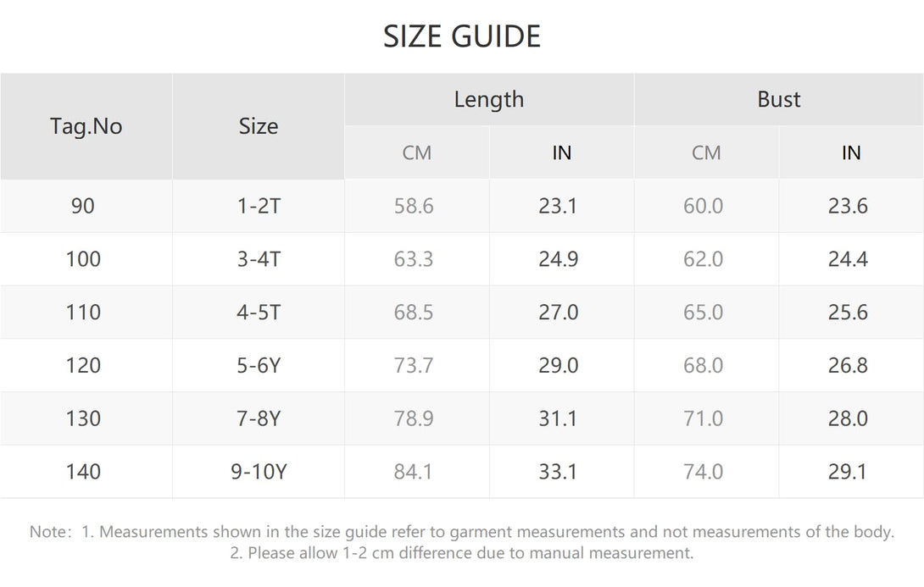The height and width of the screenshot is (587, 924).
Task: Click the 29.1 bust inches value
Action: click(x=848, y=471)
